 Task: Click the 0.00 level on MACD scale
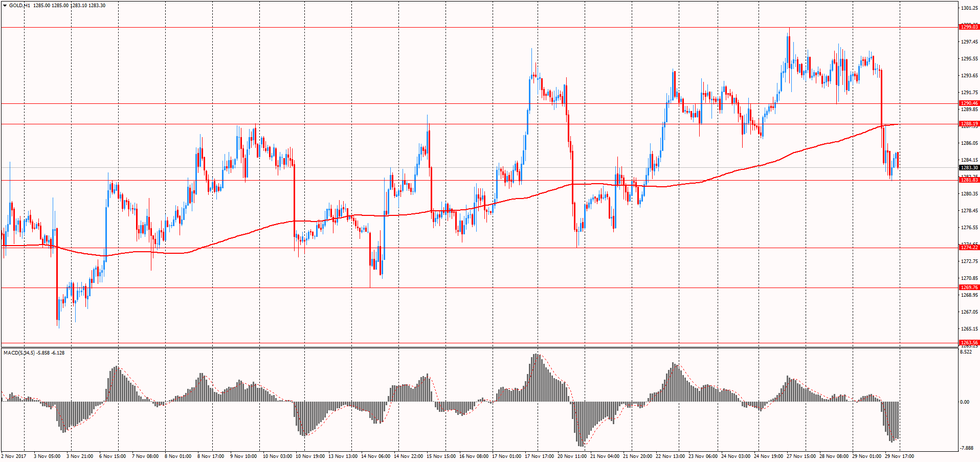(x=965, y=402)
